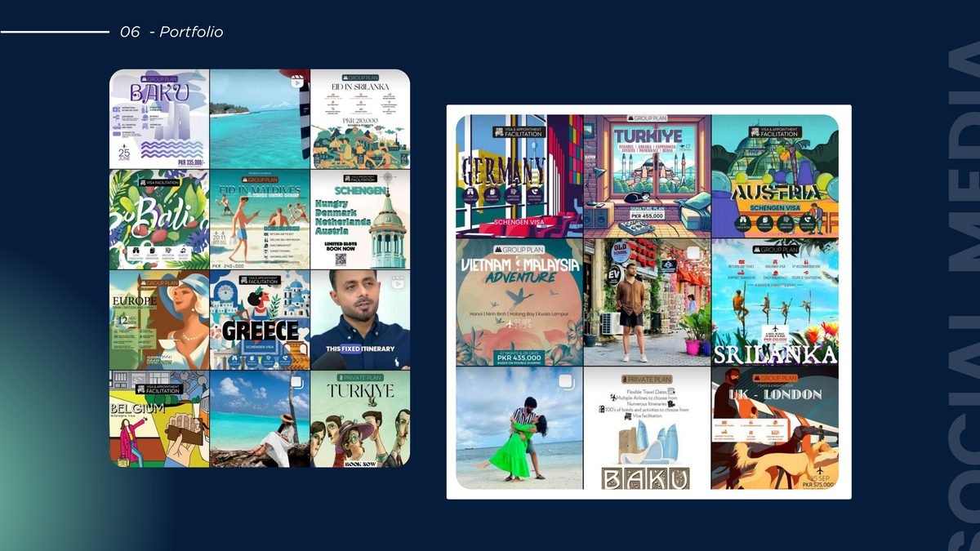Open the turquoise island ocean reel thumbnail
Screen dimensions: 980x551
tap(260, 118)
